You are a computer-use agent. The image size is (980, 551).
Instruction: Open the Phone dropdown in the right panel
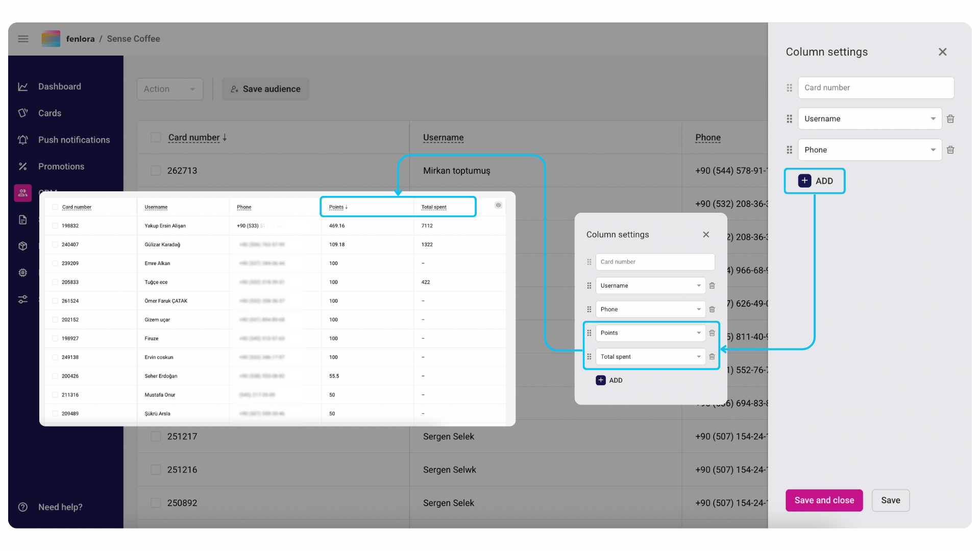pyautogui.click(x=870, y=150)
